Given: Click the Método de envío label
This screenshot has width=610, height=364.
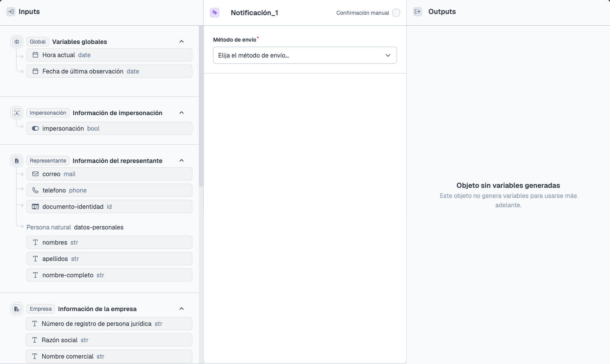Looking at the screenshot, I should [235, 40].
